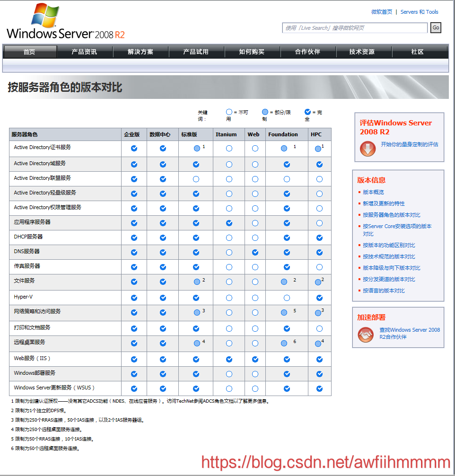Open 按服务器角色的版本对比 sidebar link
The image size is (455, 476).
[x=392, y=215]
